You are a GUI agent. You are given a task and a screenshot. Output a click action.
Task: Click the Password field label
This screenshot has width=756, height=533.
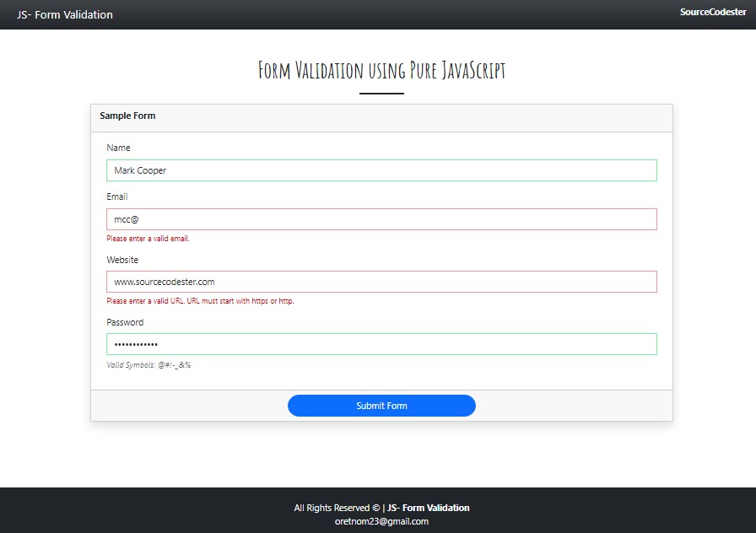125,322
